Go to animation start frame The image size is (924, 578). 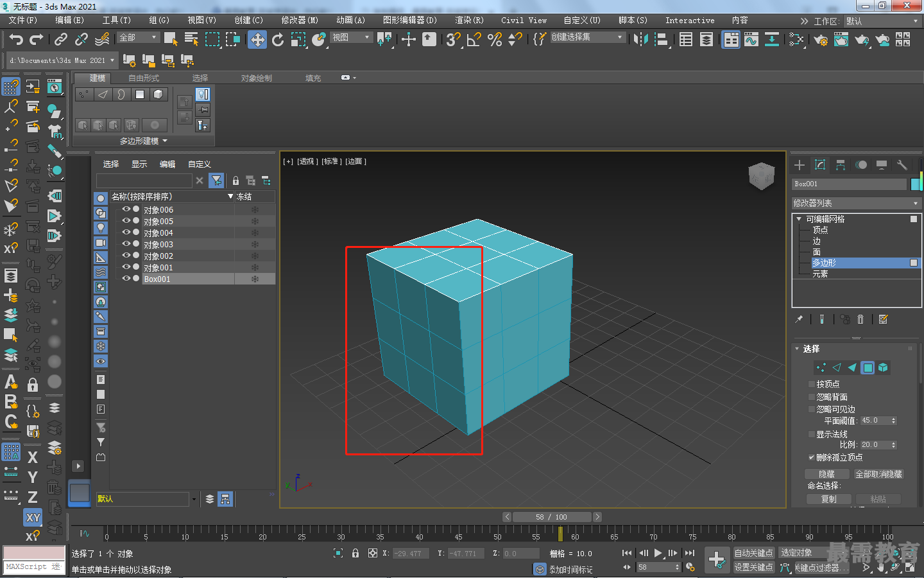click(627, 553)
